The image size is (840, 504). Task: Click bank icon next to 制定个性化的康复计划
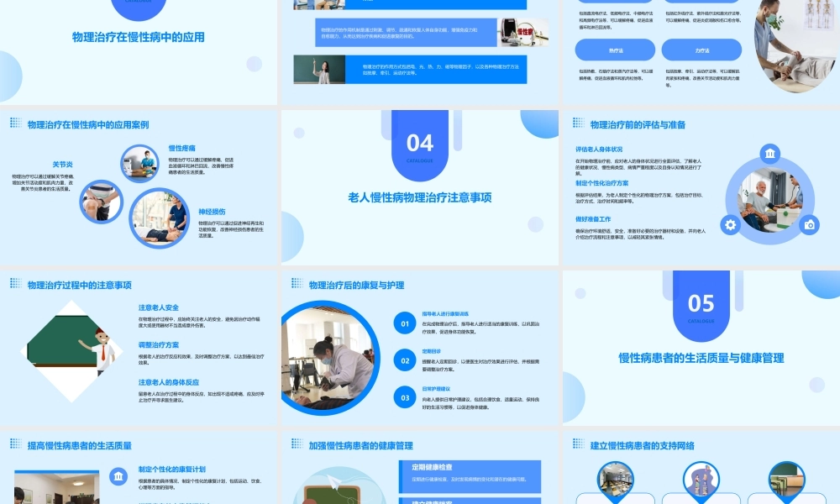118,476
